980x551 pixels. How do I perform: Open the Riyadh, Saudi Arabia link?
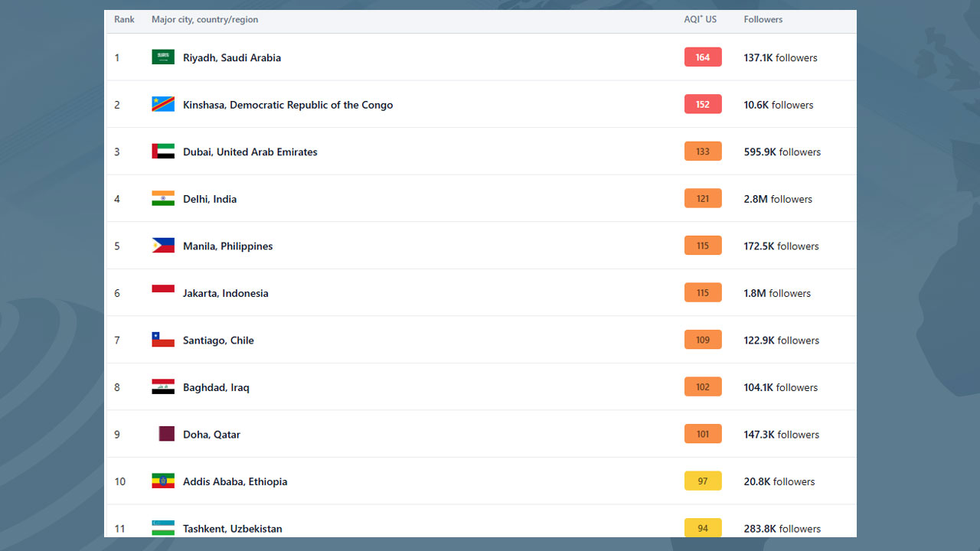pos(231,58)
